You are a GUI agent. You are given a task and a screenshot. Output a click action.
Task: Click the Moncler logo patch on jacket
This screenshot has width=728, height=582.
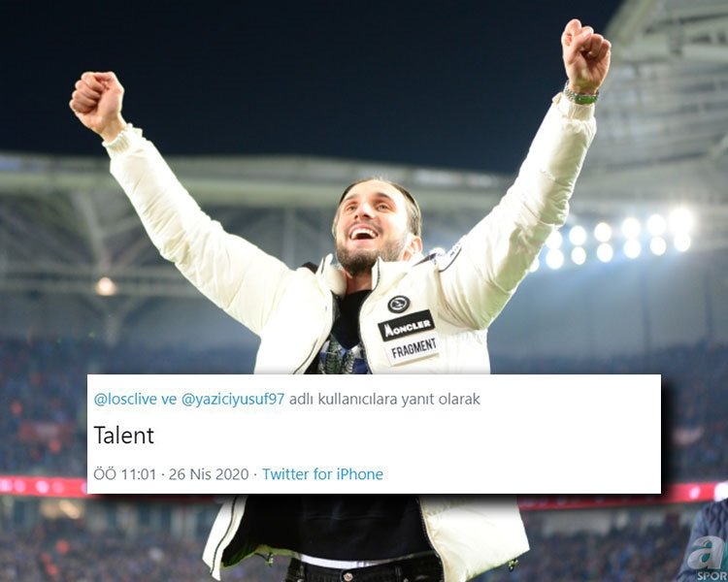406,326
